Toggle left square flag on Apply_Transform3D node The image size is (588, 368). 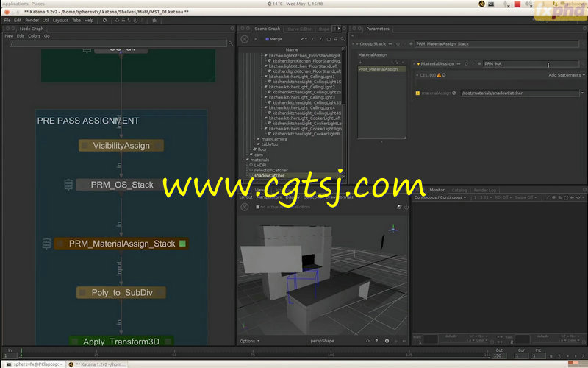75,342
